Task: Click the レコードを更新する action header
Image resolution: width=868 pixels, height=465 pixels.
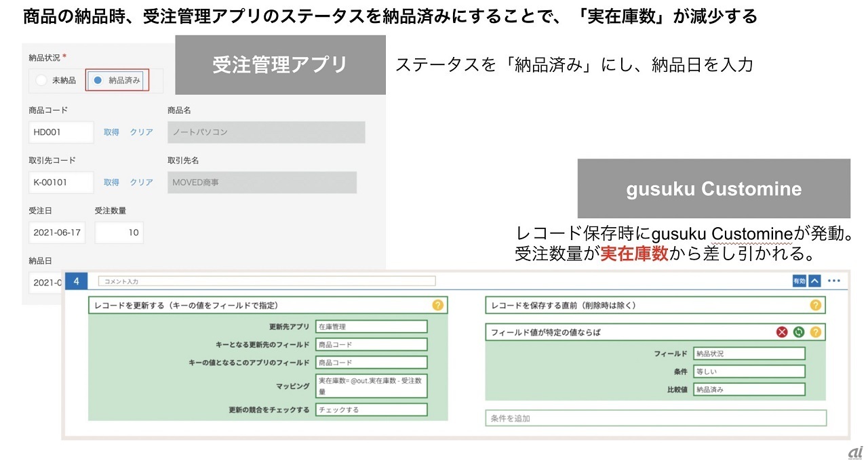Action: (268, 306)
